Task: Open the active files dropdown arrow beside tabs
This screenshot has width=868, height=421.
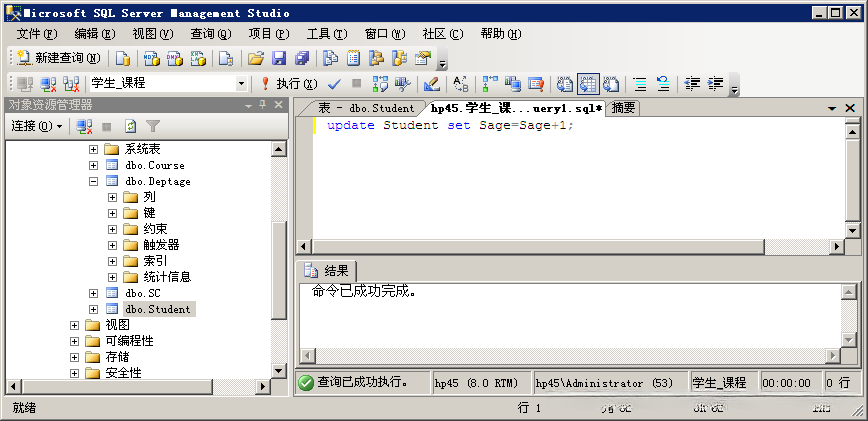Action: coord(832,108)
